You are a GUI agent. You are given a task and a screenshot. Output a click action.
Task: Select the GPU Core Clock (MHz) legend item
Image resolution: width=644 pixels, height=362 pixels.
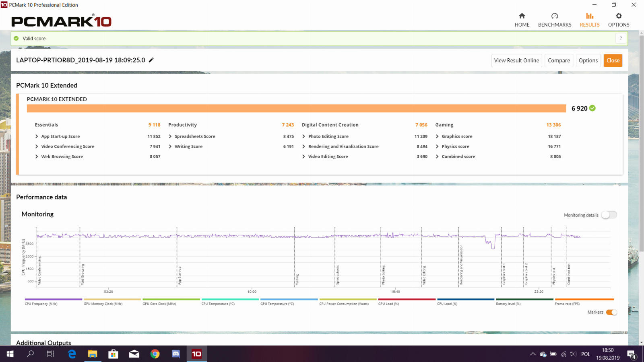[171, 302]
